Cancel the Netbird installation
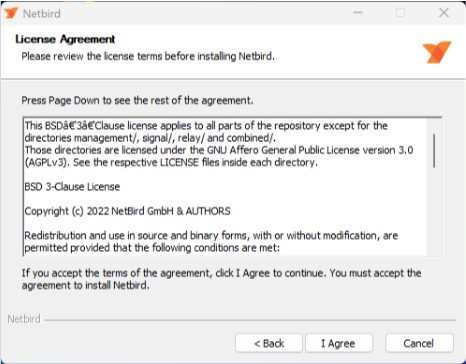The height and width of the screenshot is (364, 466). click(419, 343)
